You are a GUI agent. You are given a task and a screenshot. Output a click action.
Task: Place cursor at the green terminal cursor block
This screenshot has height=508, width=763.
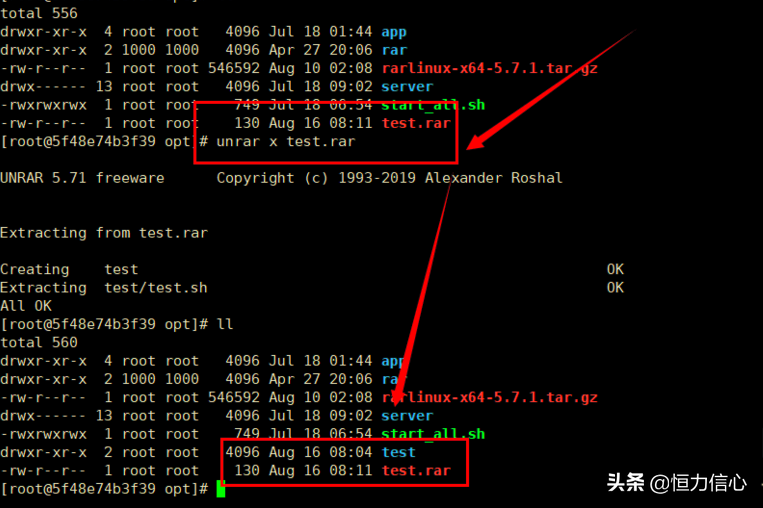point(221,489)
